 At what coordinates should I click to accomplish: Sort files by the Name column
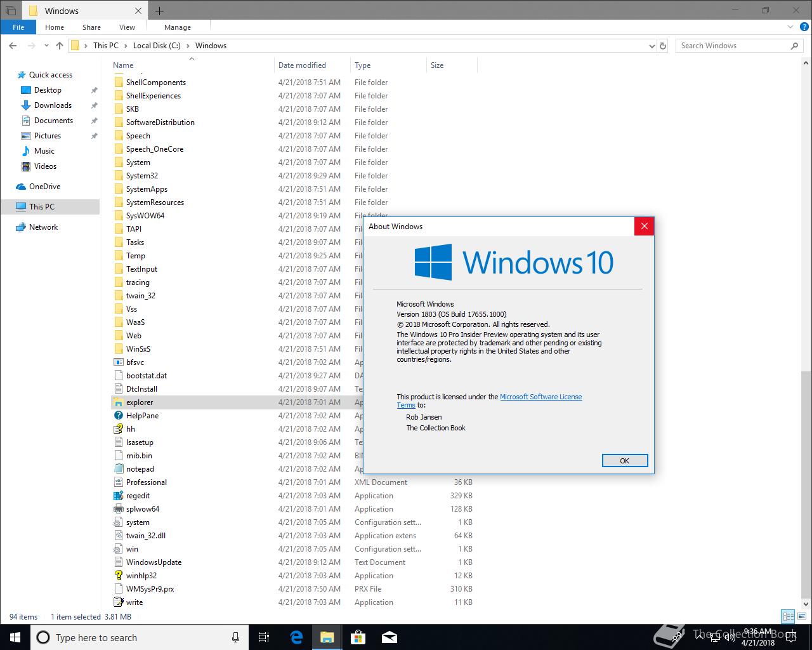pos(192,65)
